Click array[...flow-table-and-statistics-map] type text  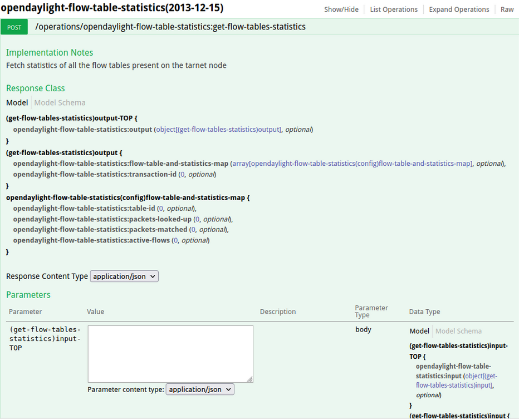pyautogui.click(x=352, y=164)
